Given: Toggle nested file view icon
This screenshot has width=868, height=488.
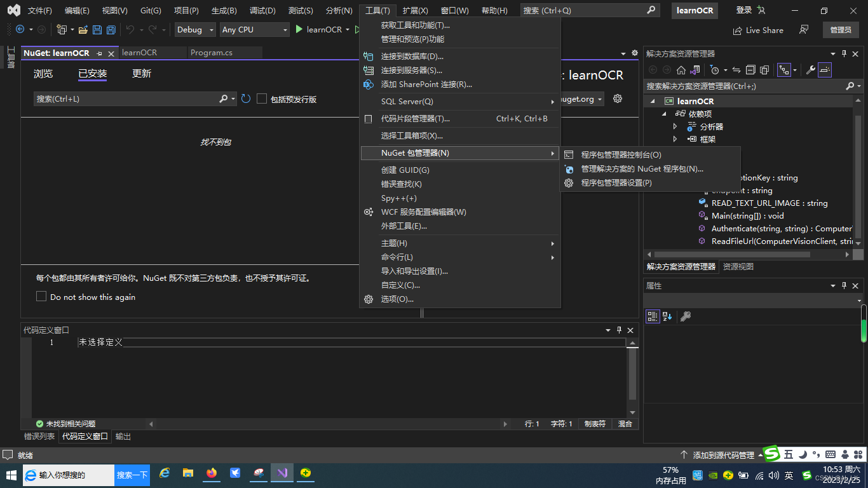Looking at the screenshot, I should click(784, 70).
